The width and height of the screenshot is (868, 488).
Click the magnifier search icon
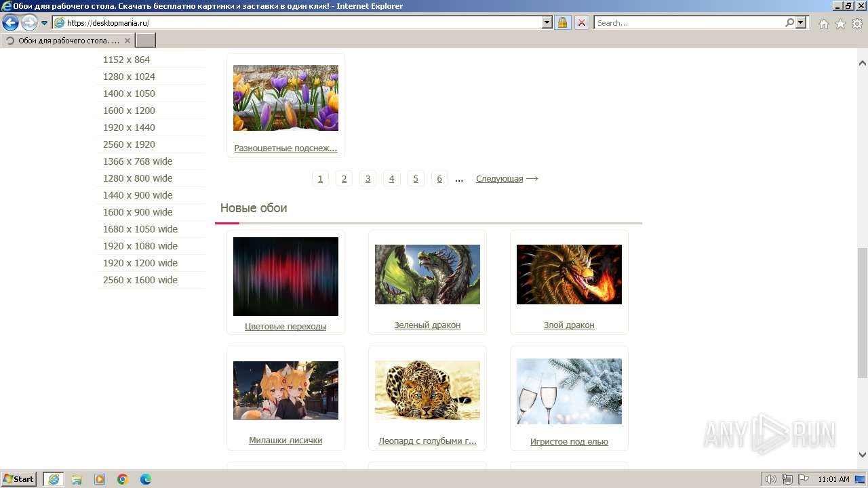(789, 22)
